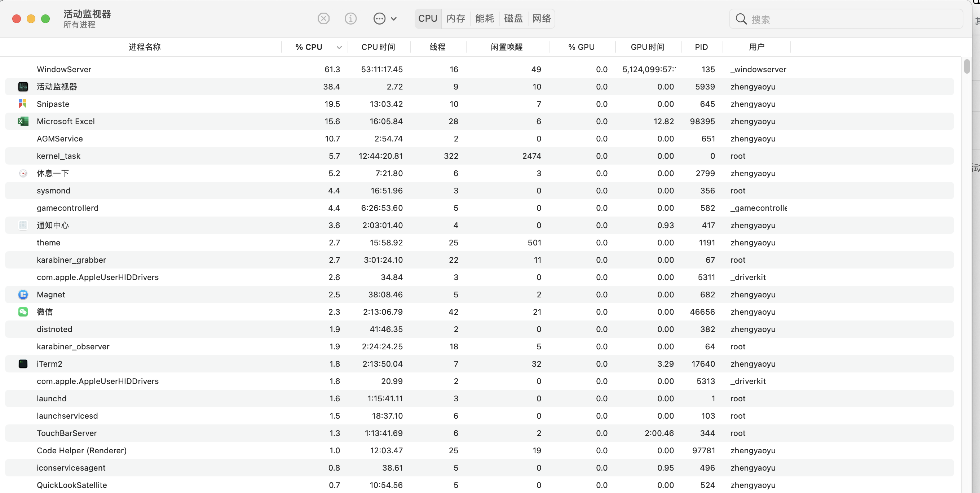Click the Snipaste process name
Image resolution: width=980 pixels, height=493 pixels.
tap(53, 104)
